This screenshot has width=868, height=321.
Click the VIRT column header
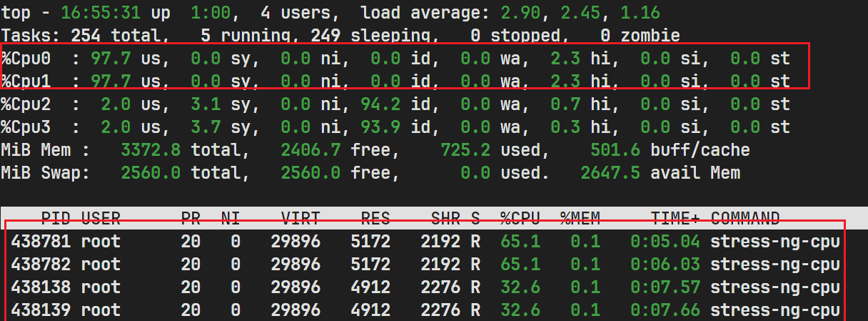pos(300,218)
